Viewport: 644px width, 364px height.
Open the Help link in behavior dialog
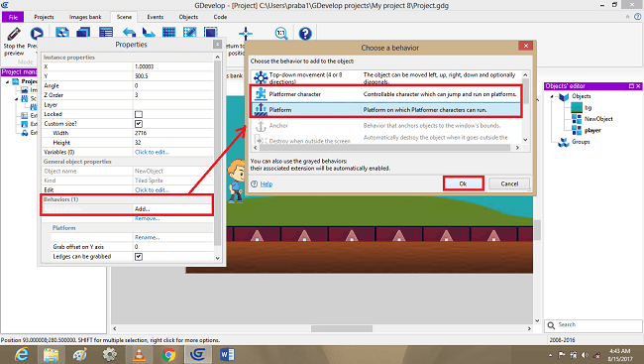267,183
